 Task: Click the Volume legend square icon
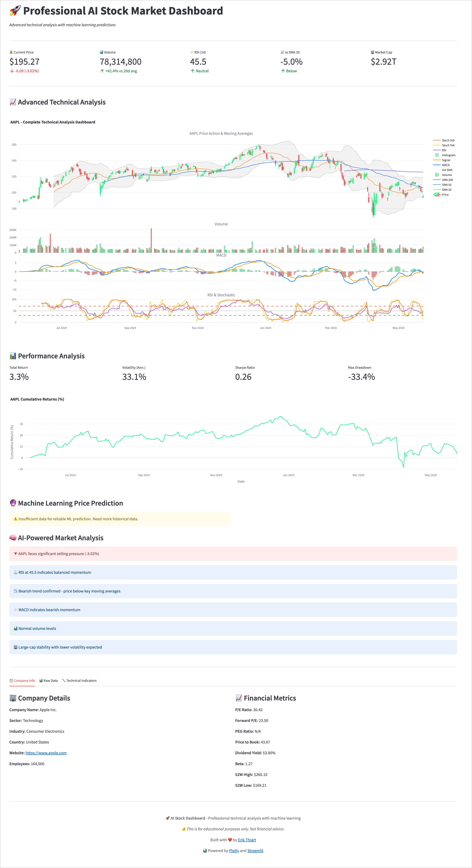point(437,175)
